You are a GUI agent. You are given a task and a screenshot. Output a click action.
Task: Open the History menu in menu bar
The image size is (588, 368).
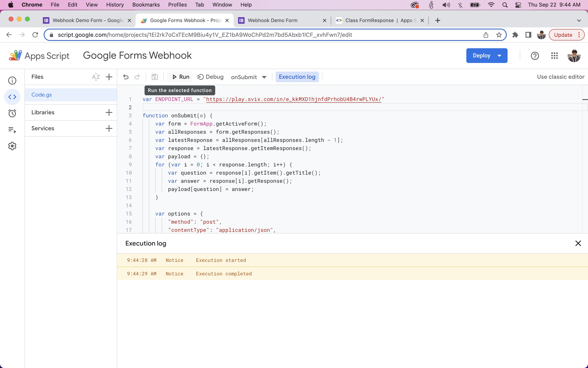pos(115,5)
